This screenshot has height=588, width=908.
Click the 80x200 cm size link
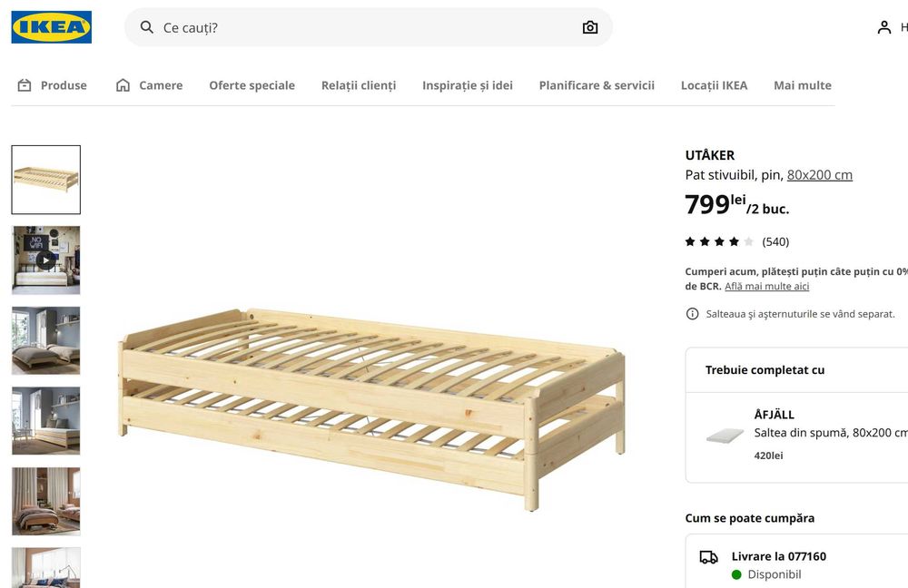pos(819,175)
